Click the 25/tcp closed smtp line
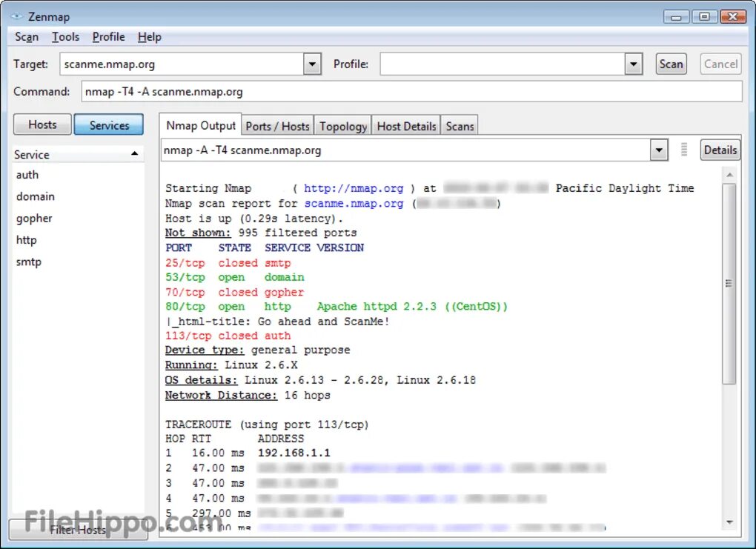The image size is (756, 549). 228,263
